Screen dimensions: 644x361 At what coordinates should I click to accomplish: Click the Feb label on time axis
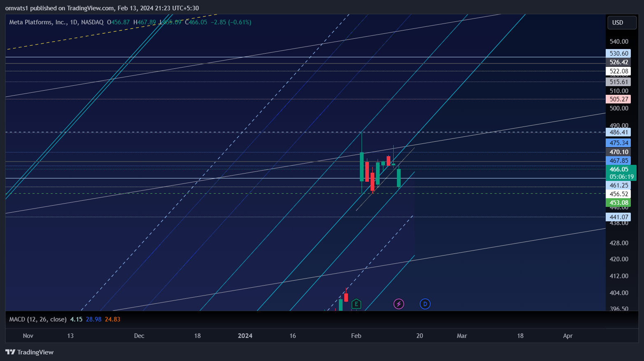[x=356, y=336]
